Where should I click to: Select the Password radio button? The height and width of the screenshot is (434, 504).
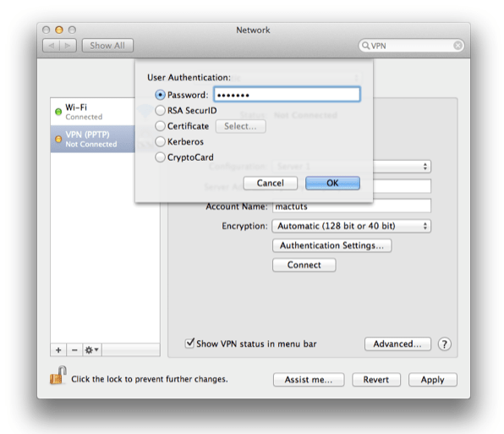[x=160, y=95]
